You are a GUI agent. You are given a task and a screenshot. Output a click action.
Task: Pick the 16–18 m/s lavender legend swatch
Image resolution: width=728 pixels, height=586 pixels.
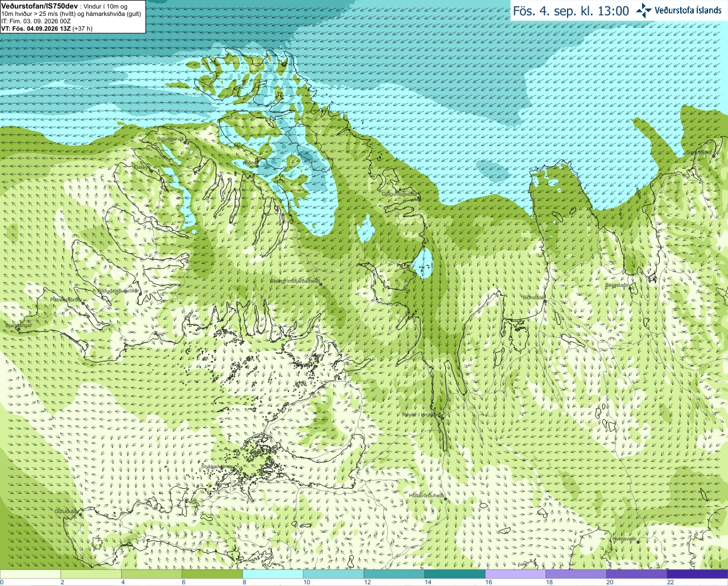pos(515,574)
